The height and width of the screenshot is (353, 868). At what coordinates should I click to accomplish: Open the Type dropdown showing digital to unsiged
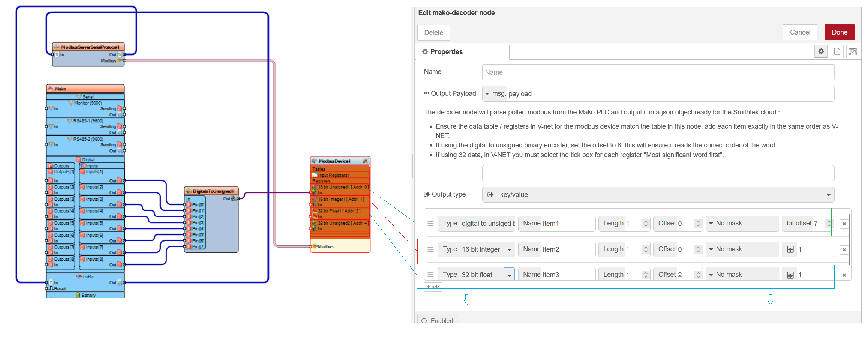click(477, 224)
